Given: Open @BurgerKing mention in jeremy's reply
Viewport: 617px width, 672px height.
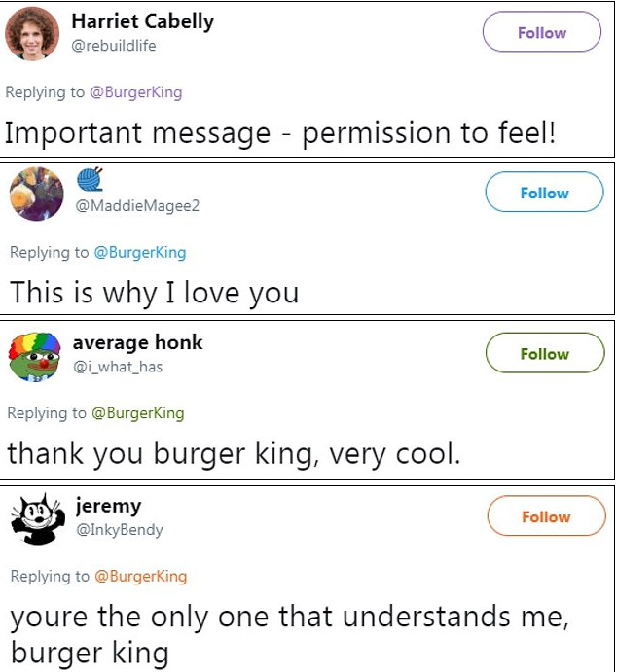Looking at the screenshot, I should click(x=140, y=576).
